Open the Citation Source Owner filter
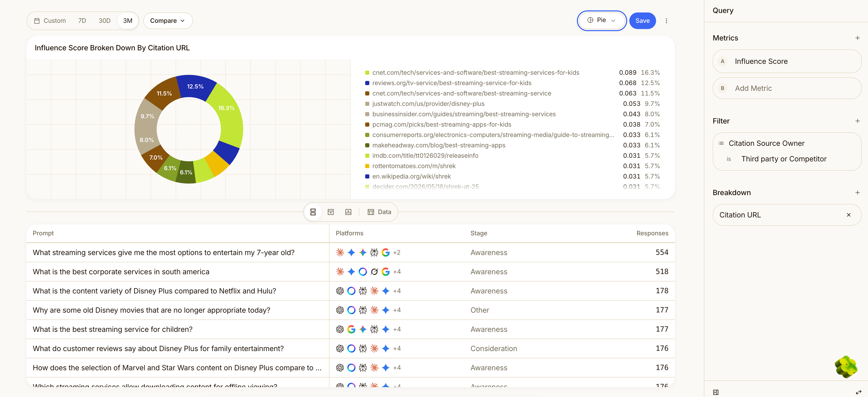Image resolution: width=868 pixels, height=397 pixels. pyautogui.click(x=766, y=143)
